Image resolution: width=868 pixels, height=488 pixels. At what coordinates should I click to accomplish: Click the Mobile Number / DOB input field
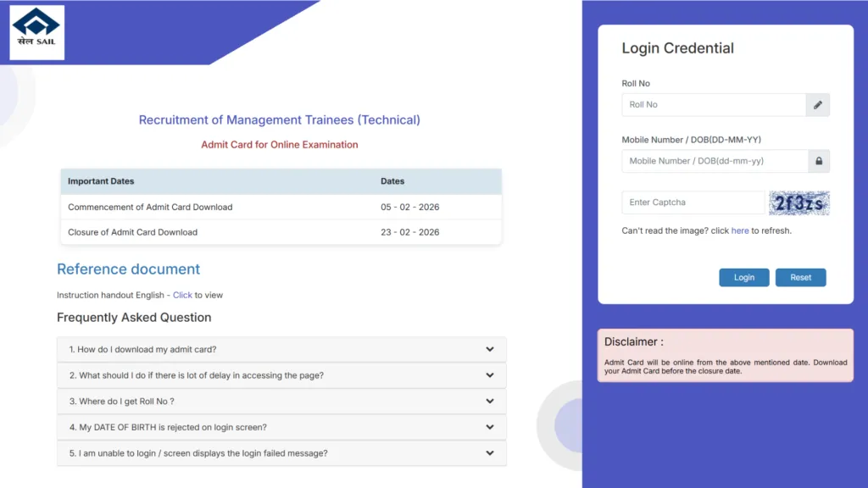pyautogui.click(x=712, y=161)
